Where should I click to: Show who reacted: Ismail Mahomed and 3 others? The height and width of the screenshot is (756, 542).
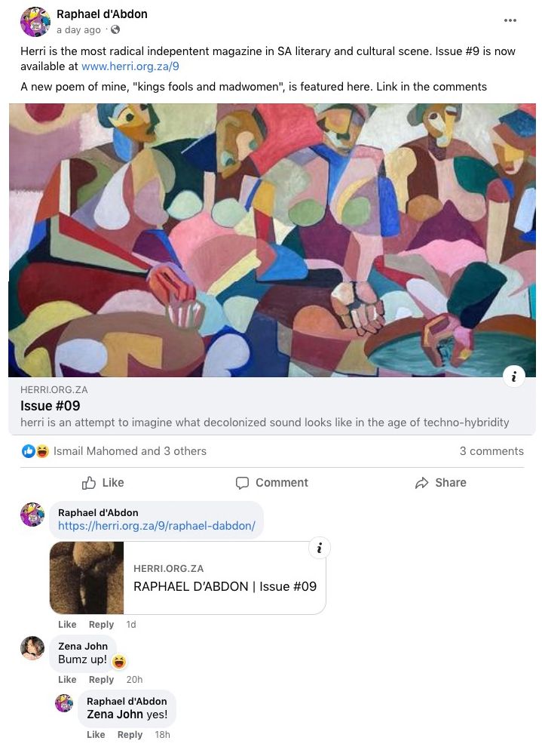(x=130, y=451)
